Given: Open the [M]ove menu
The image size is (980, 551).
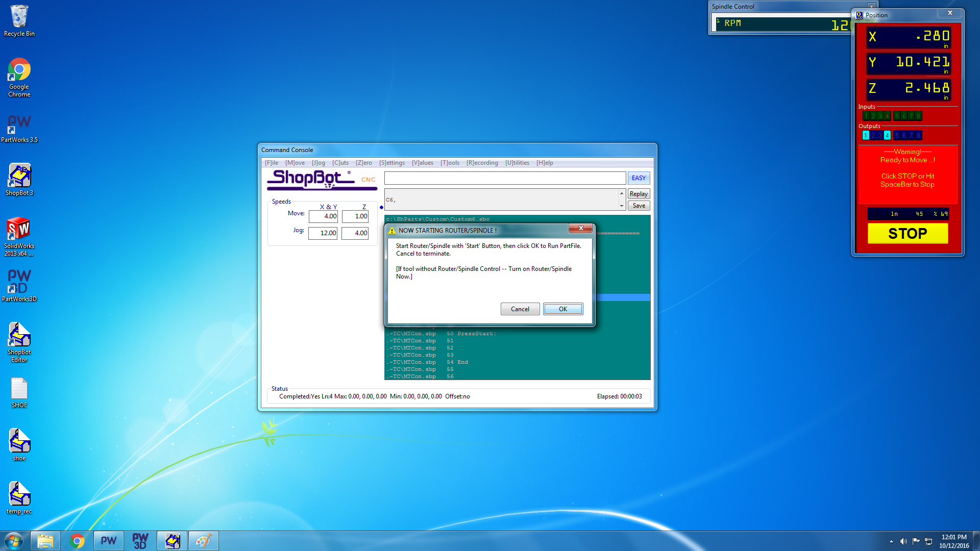Looking at the screenshot, I should tap(295, 163).
